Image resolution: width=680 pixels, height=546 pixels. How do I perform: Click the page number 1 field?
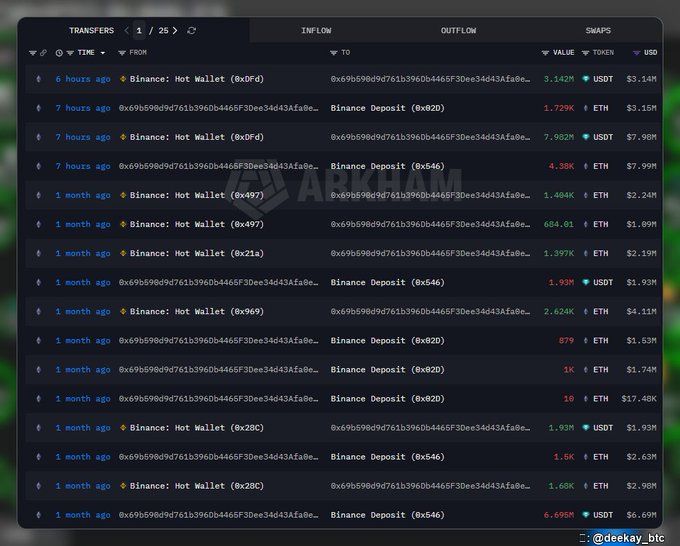pos(139,31)
